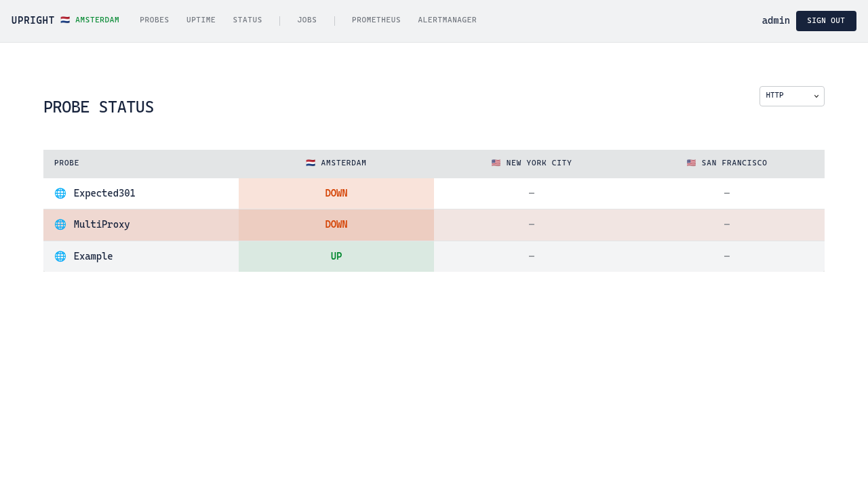
Task: Select the Expected301 probe name
Action: (104, 193)
